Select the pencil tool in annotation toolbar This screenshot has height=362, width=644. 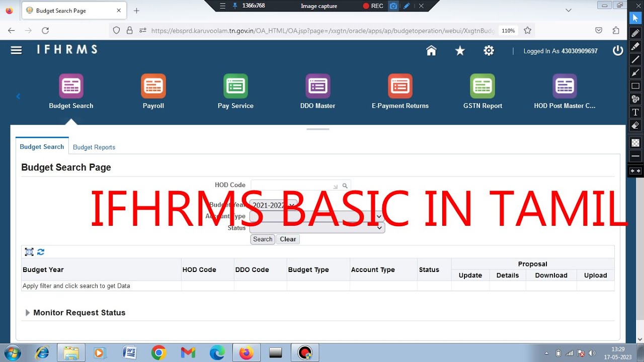(x=635, y=33)
